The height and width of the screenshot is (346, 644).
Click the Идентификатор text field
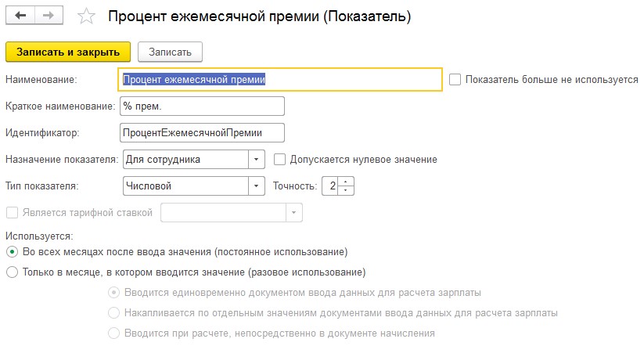click(202, 133)
